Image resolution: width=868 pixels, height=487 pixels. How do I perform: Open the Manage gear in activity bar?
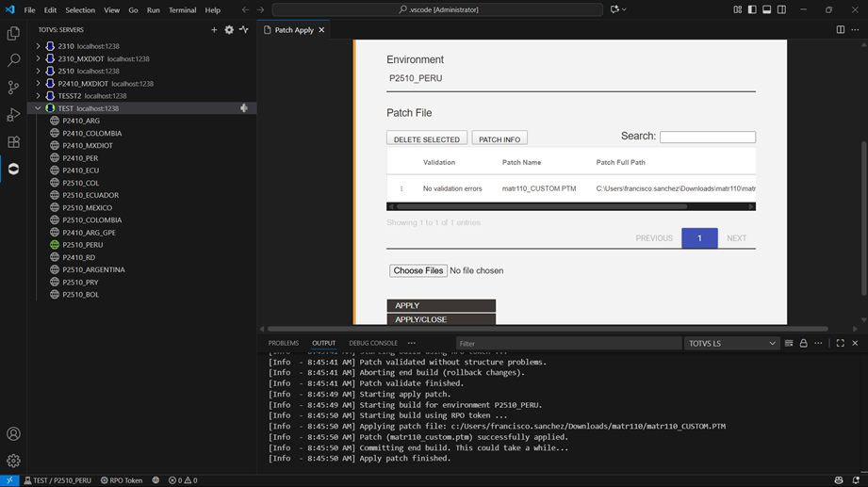tap(13, 461)
